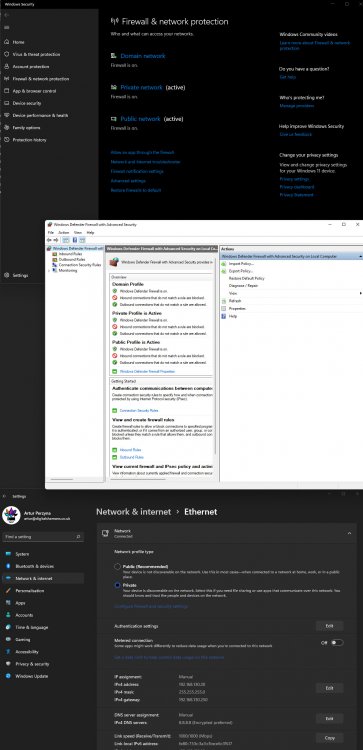Expand View submenu in Actions pane
Screen dimensions: 363x750
pyautogui.click(x=361, y=293)
